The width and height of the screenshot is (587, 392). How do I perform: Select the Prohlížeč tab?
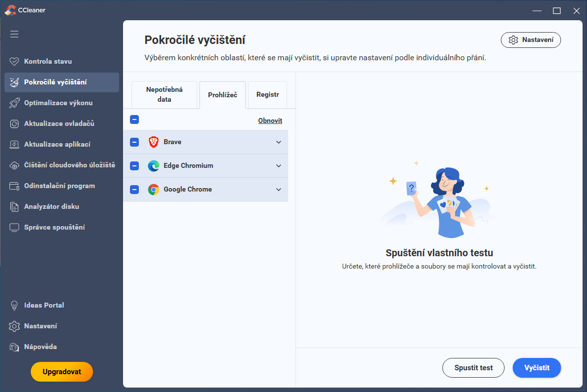[223, 95]
